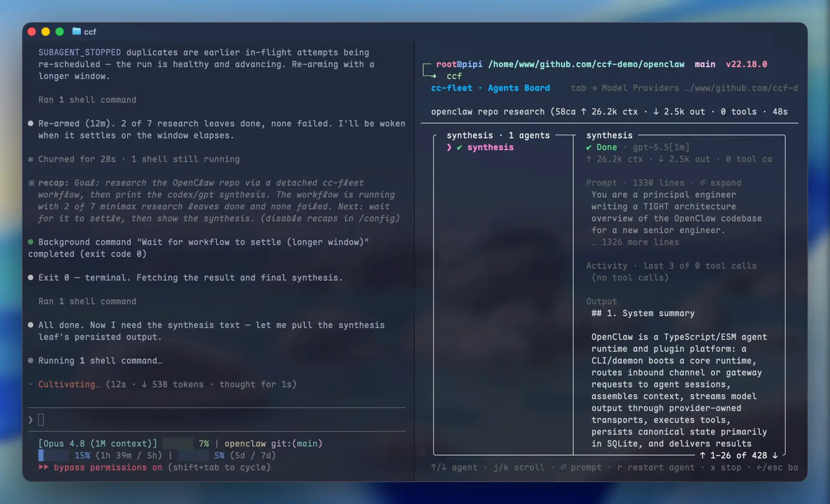Click the 'Running 1 shell command…' line

(100, 361)
